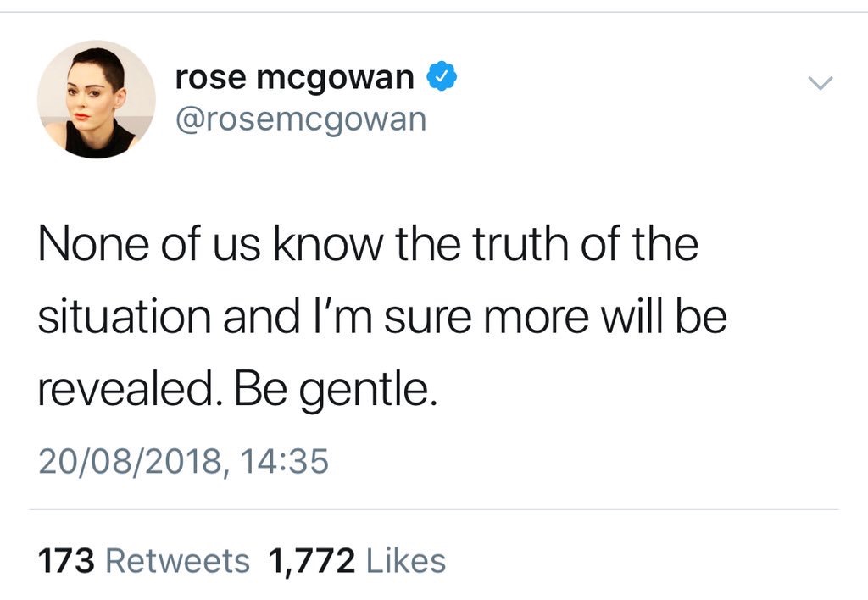868x600 pixels.
Task: Open the rose mcgowan display name
Action: point(294,78)
